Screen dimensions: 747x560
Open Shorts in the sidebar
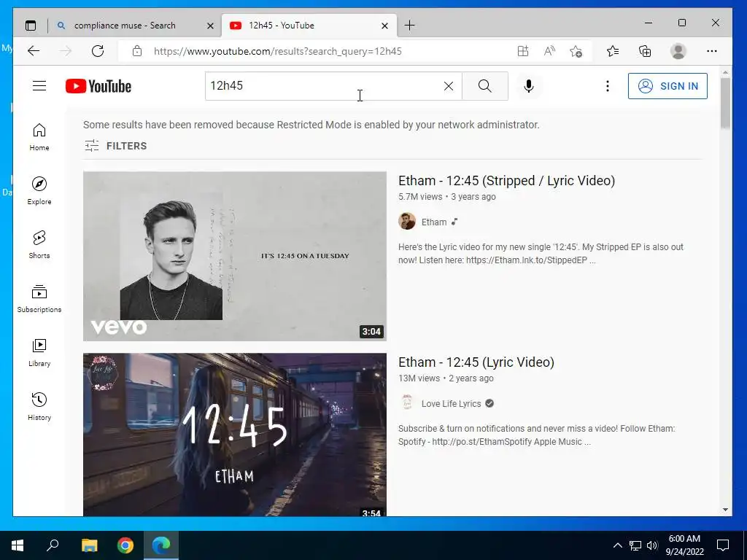coord(39,245)
